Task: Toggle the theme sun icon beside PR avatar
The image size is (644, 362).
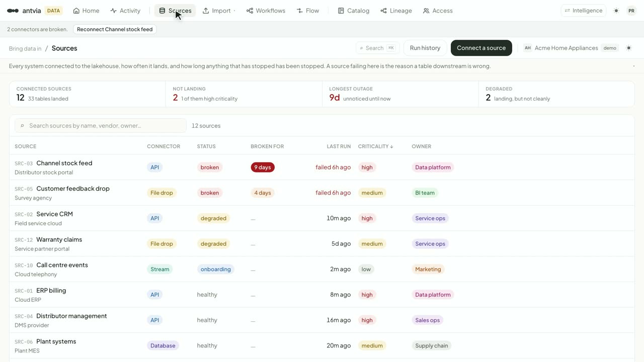Action: (616, 11)
